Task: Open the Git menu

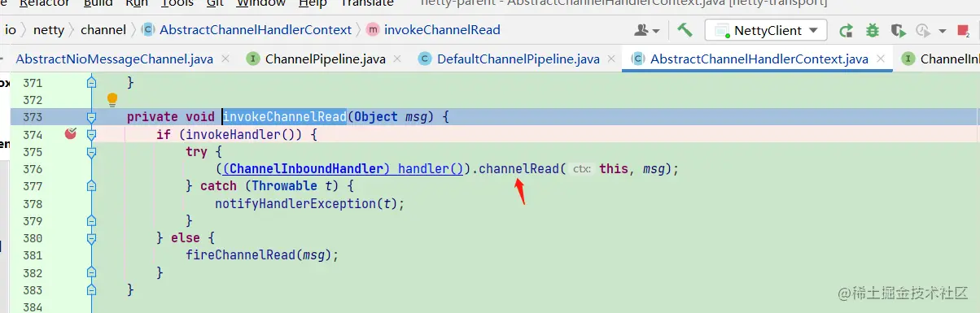Action: 216,3
